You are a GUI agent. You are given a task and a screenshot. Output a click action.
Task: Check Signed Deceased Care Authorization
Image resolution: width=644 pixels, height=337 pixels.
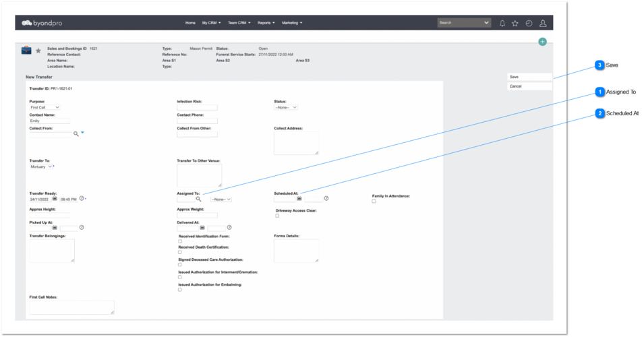coord(180,265)
